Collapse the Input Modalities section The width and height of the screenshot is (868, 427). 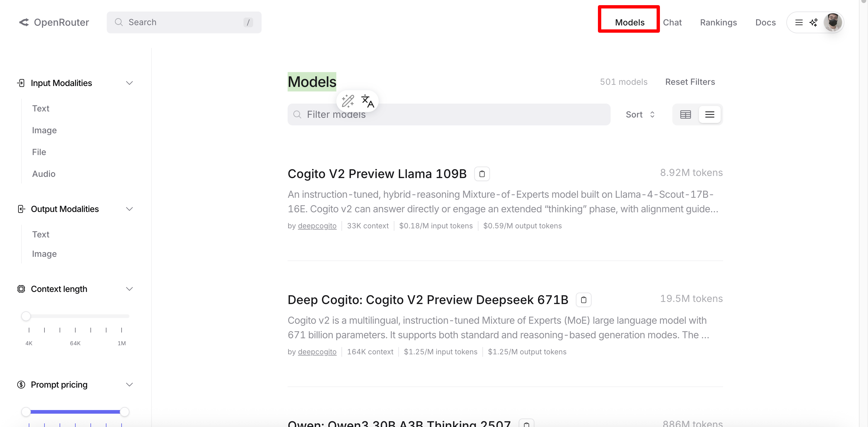coord(129,83)
